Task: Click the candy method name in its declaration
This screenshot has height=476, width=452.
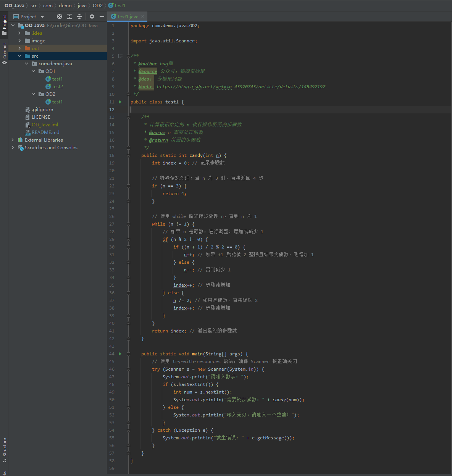Action: [x=196, y=155]
